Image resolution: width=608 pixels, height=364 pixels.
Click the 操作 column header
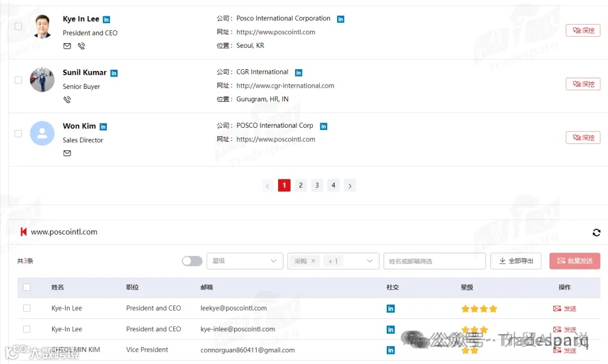[565, 287]
